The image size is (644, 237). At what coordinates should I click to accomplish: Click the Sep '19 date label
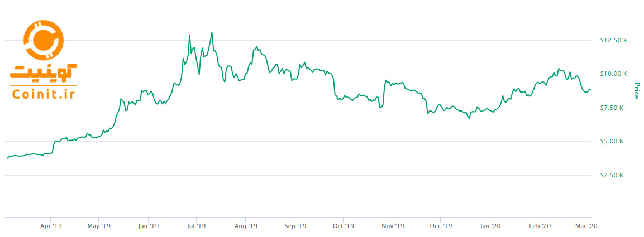[x=295, y=226]
